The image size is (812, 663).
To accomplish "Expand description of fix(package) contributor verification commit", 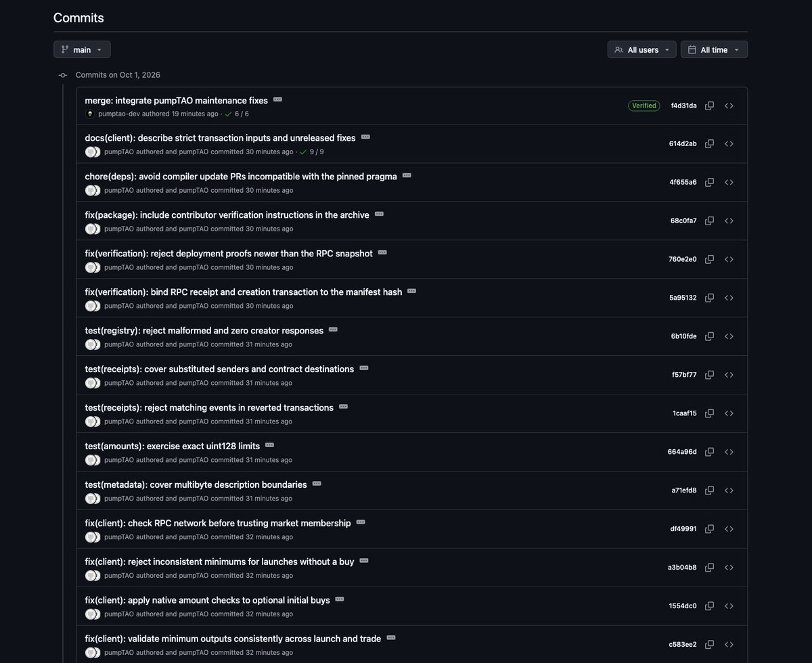I will click(x=379, y=214).
